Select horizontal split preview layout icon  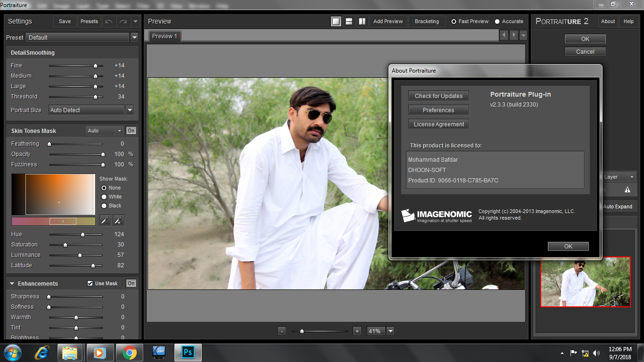point(349,21)
